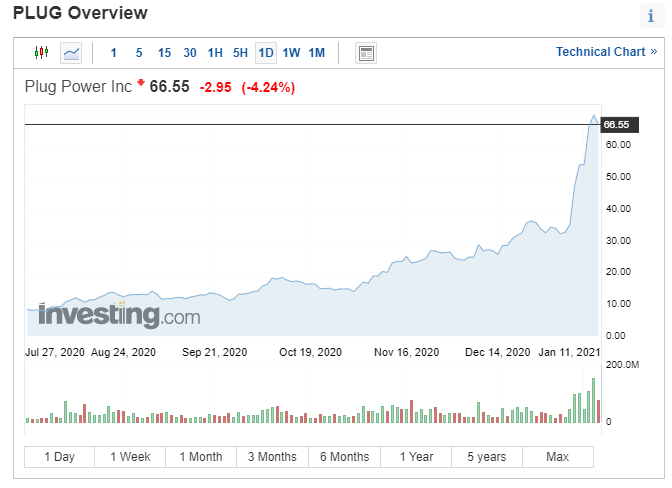Screen dimensions: 672x488
Task: Click the tallest green volume bar
Action: click(x=594, y=401)
